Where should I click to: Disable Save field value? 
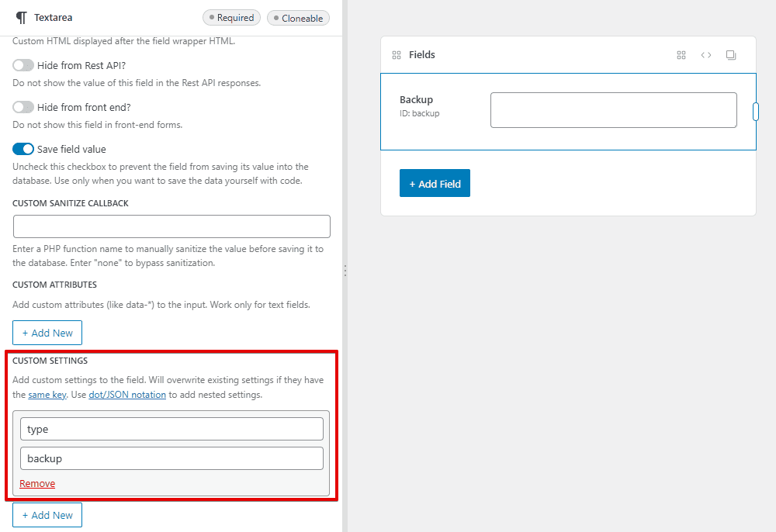(23, 149)
